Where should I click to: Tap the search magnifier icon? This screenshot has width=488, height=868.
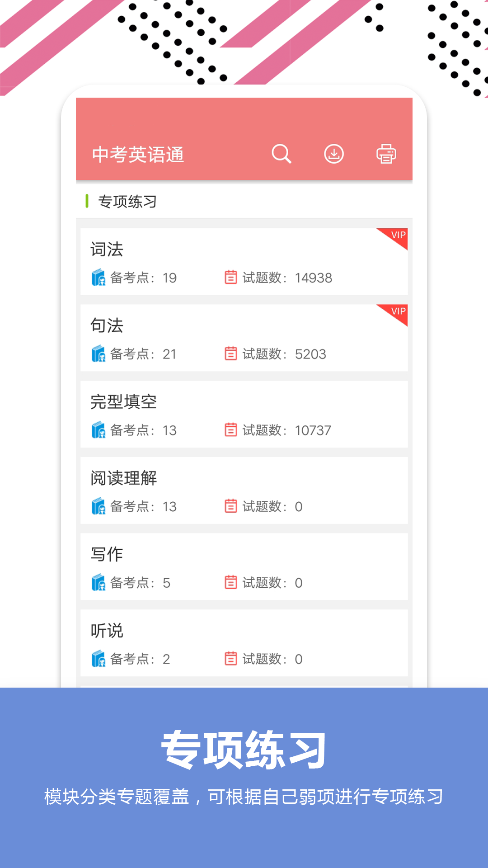point(281,154)
